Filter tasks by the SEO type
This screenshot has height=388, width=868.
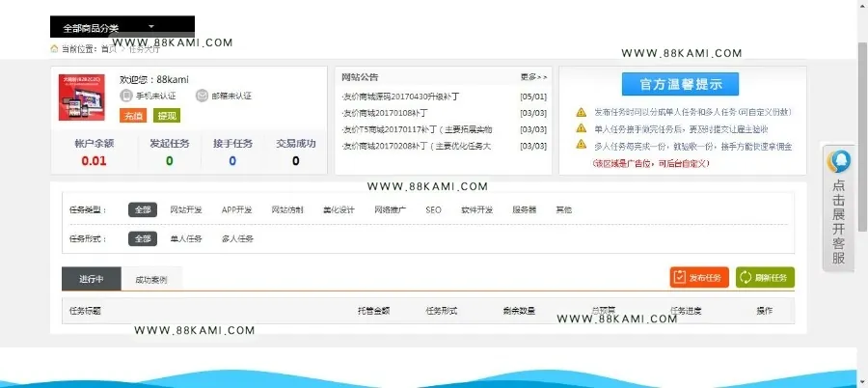433,210
